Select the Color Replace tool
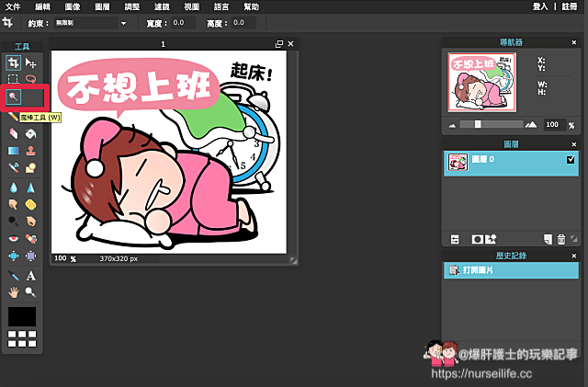 [14, 167]
